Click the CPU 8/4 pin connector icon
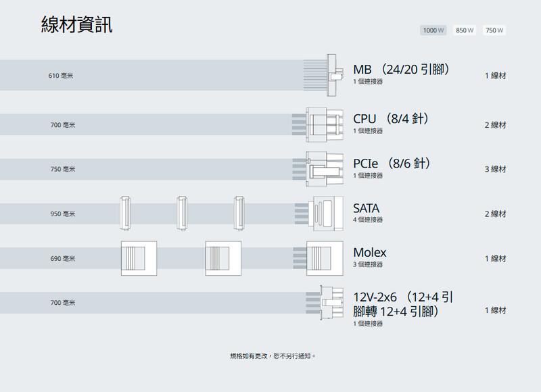541x392 pixels. point(319,124)
